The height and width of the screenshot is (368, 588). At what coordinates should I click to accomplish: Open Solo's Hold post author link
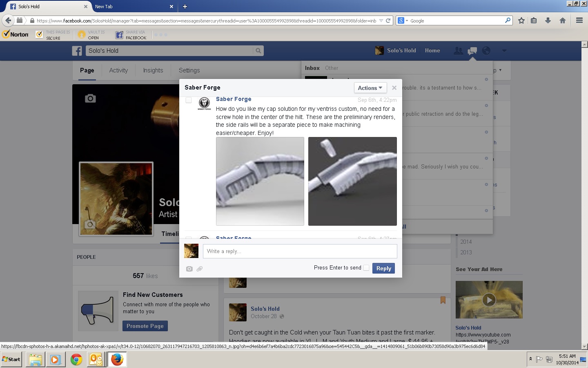tap(265, 309)
